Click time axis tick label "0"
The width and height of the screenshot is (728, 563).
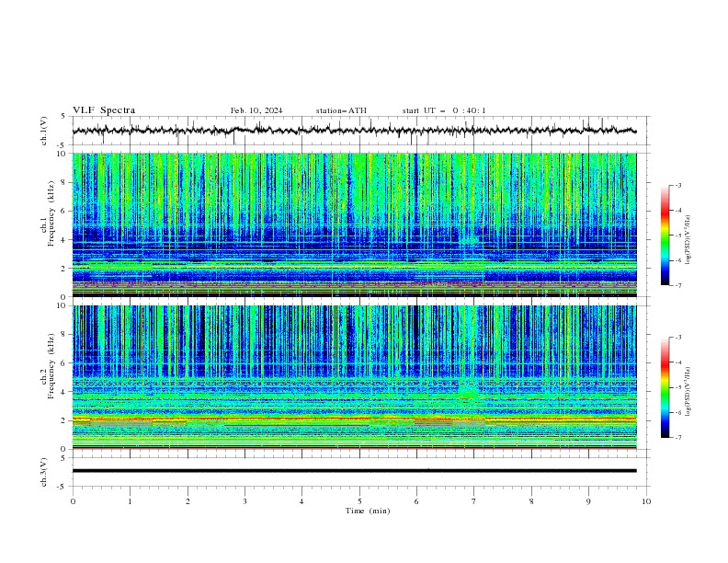pyautogui.click(x=73, y=501)
